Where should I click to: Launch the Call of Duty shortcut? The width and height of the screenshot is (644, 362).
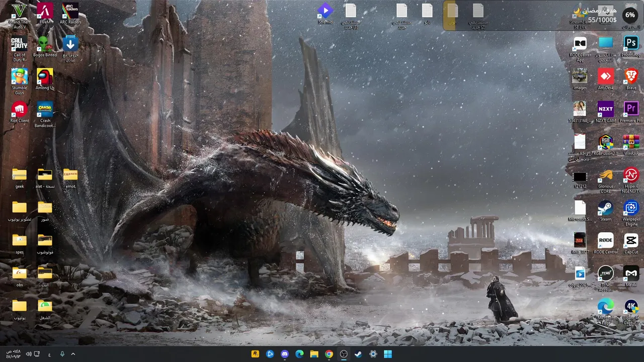coord(20,49)
